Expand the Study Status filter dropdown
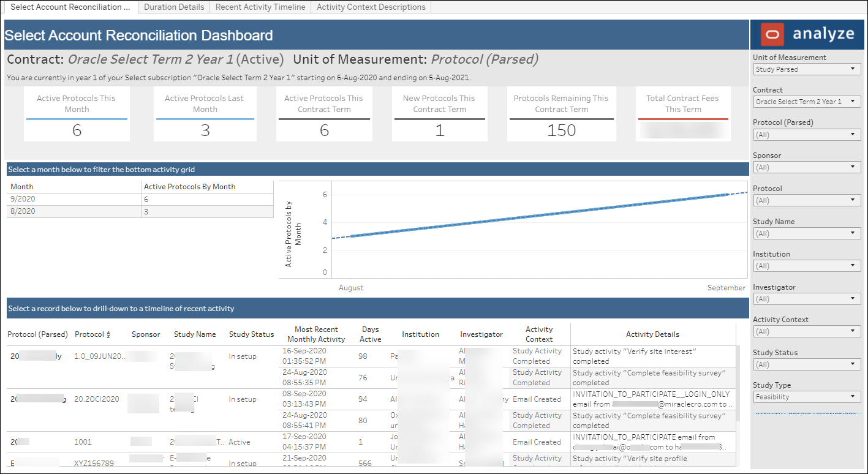The width and height of the screenshot is (868, 474). click(807, 364)
